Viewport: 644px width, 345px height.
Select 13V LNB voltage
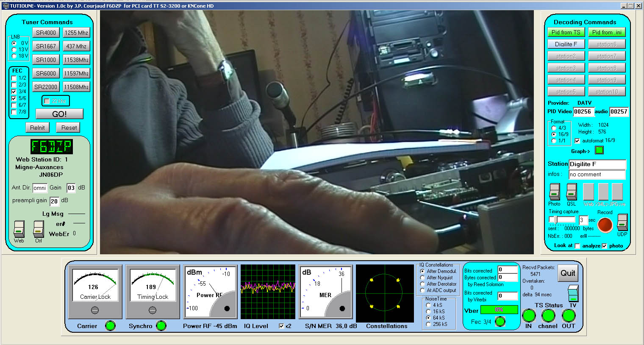[14, 49]
